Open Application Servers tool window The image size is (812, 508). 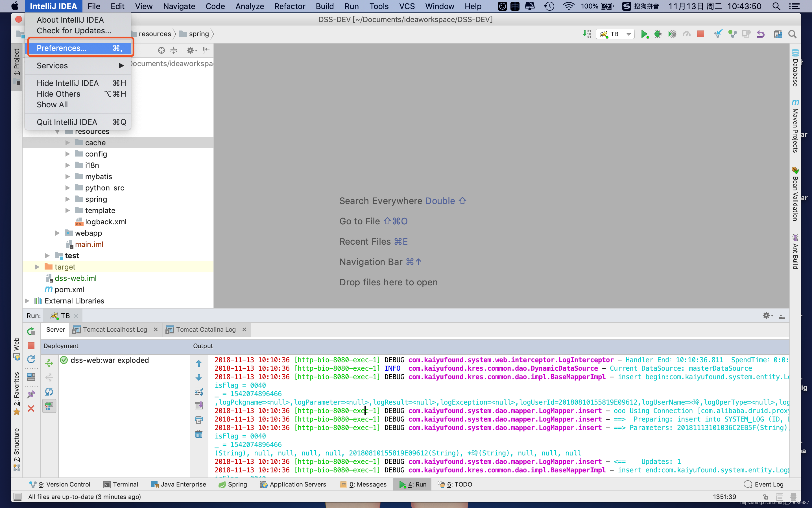coord(293,484)
